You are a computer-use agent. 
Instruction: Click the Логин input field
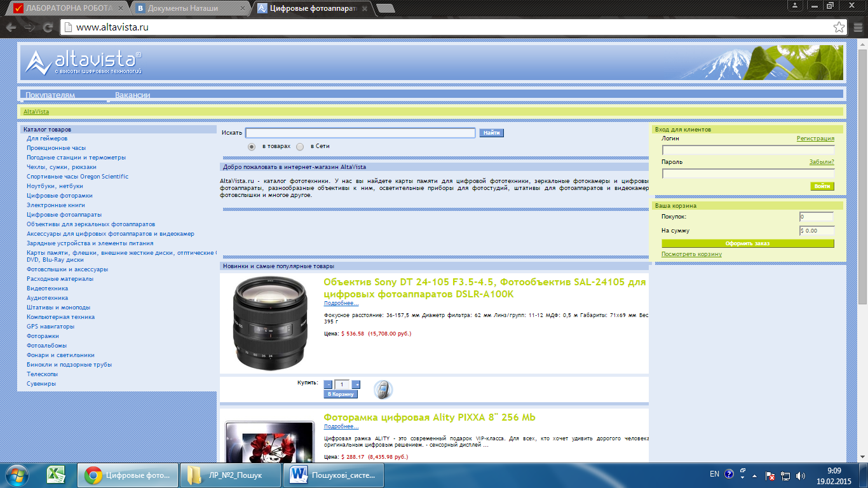click(748, 150)
